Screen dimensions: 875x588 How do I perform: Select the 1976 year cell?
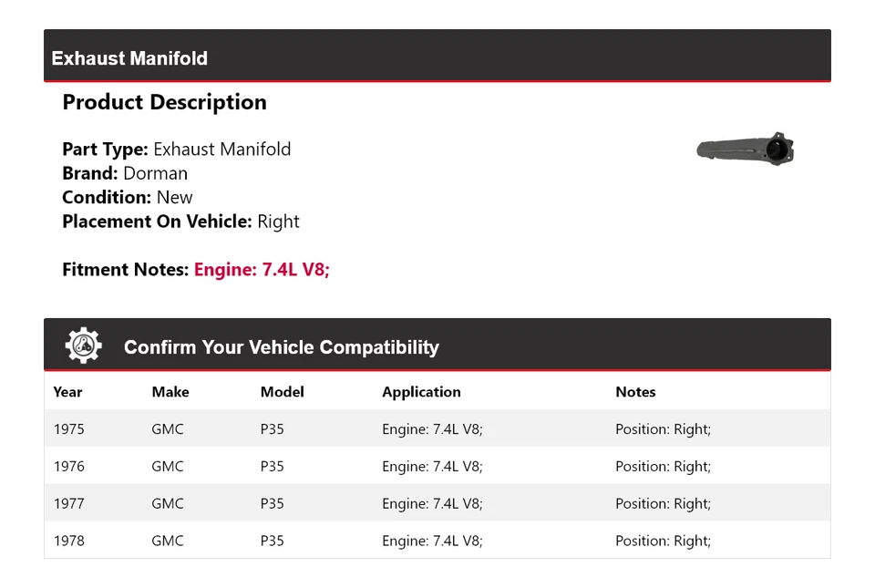click(x=68, y=467)
